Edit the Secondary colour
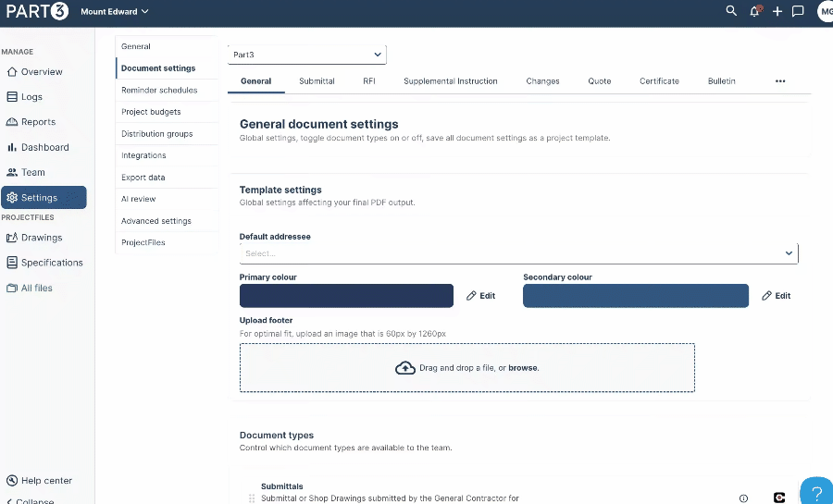This screenshot has height=504, width=833. (x=777, y=296)
